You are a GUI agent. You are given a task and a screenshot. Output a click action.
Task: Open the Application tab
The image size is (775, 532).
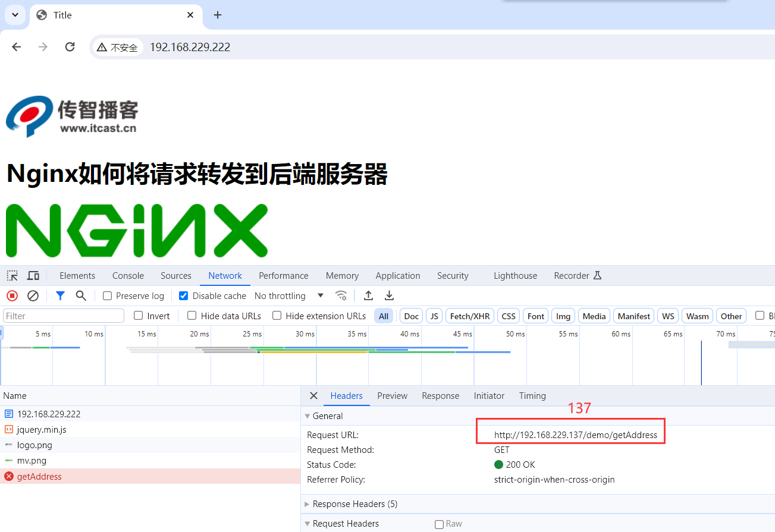(398, 276)
